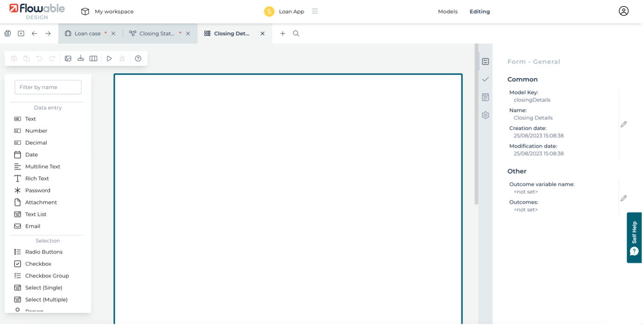
Task: Go to Models in top navigation
Action: [x=448, y=12]
